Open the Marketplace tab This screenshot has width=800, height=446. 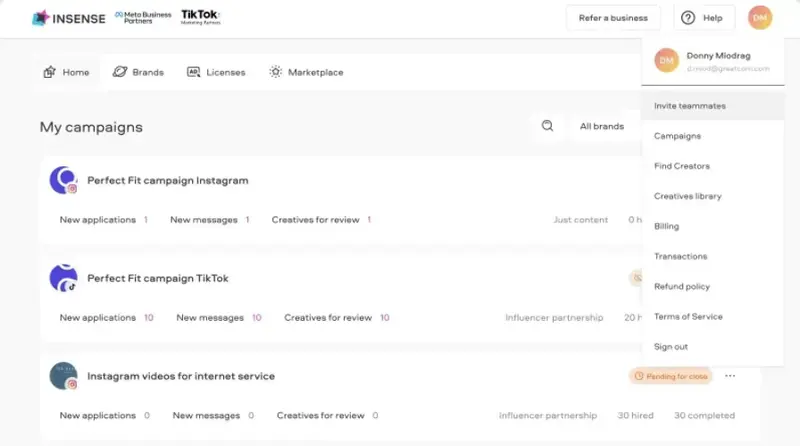click(x=306, y=72)
